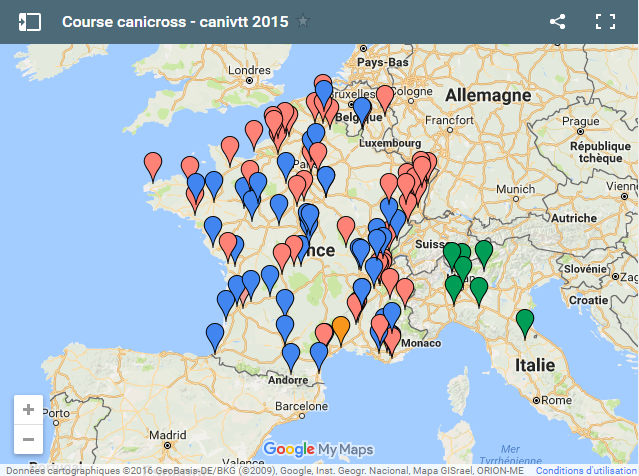Zoom in with the plus button

(x=28, y=410)
